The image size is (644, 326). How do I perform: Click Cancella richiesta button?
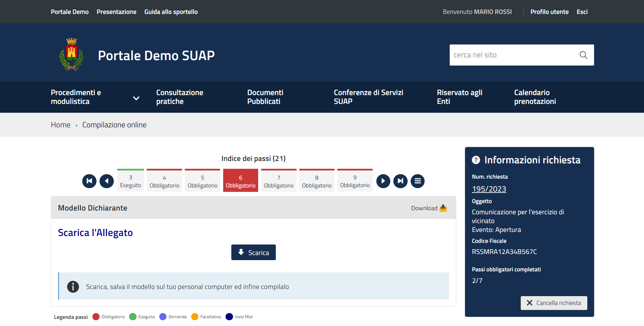pos(554,303)
